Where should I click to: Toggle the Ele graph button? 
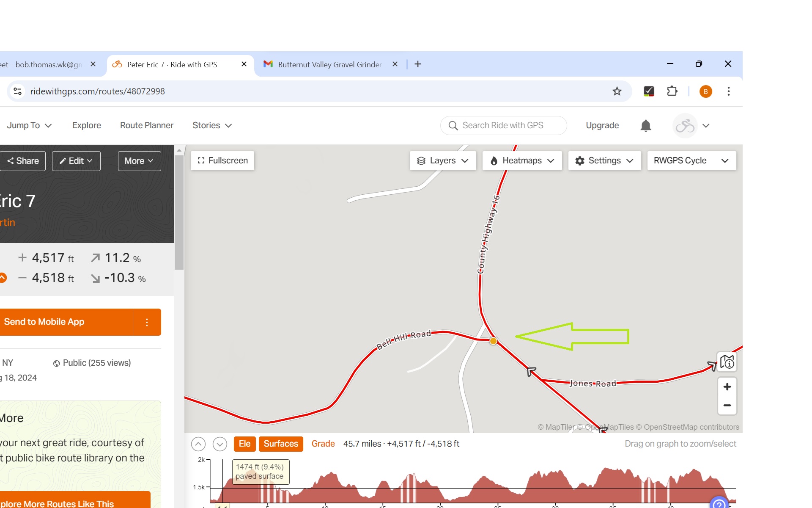244,444
